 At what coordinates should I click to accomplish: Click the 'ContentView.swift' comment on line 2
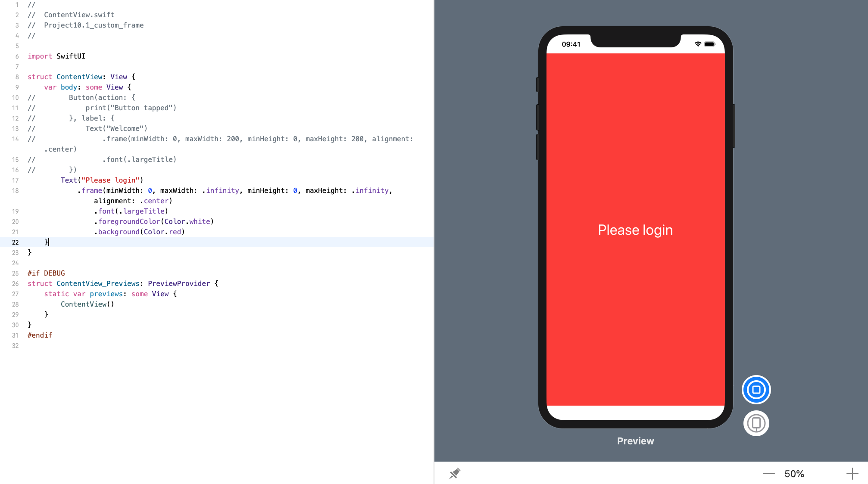79,15
